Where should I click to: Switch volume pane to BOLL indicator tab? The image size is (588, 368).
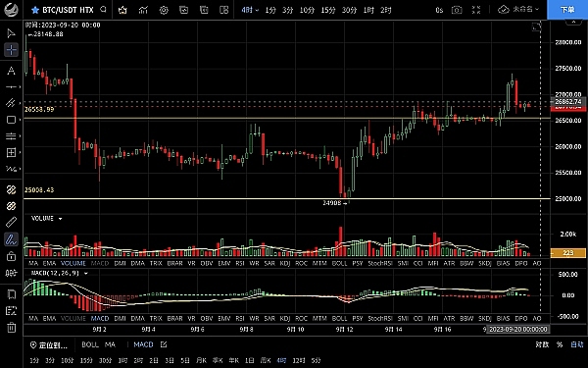339,264
